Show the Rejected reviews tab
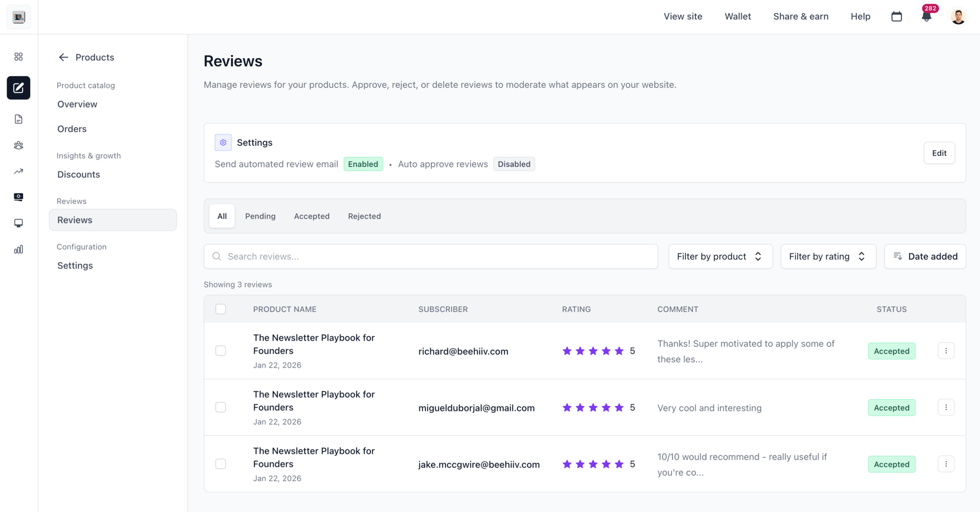The height and width of the screenshot is (512, 980). pos(364,216)
